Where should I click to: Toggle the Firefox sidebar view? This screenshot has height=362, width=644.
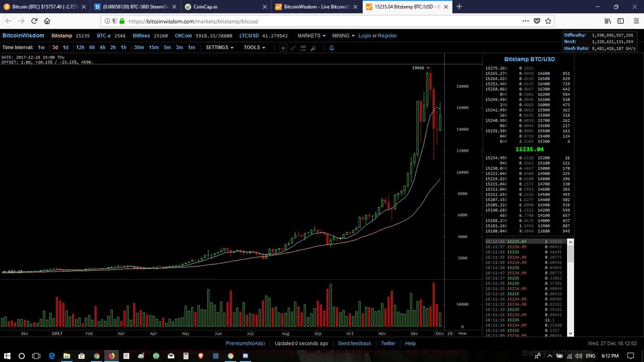620,21
